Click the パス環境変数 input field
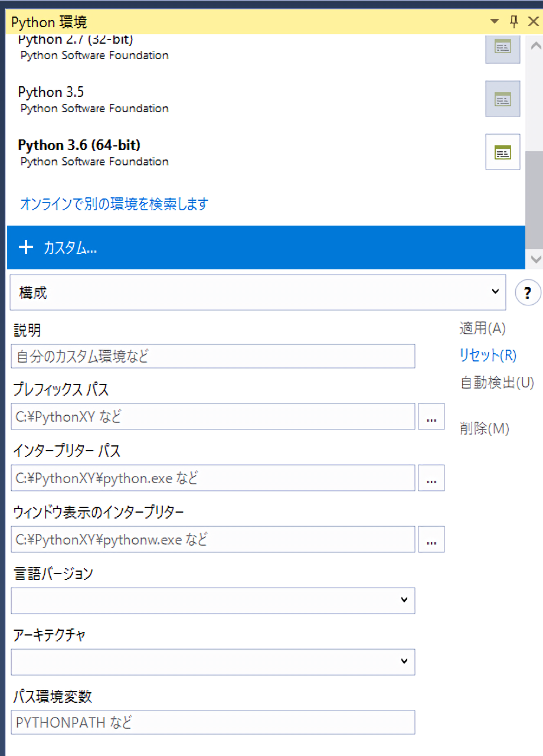 coord(213,722)
